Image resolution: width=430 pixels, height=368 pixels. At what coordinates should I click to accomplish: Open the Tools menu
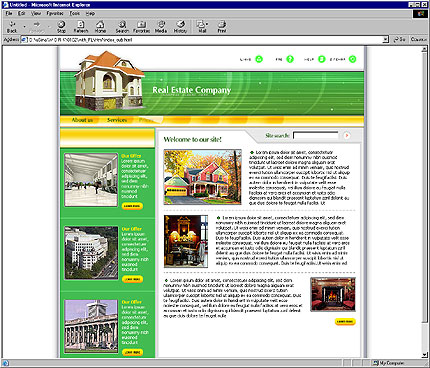(75, 13)
